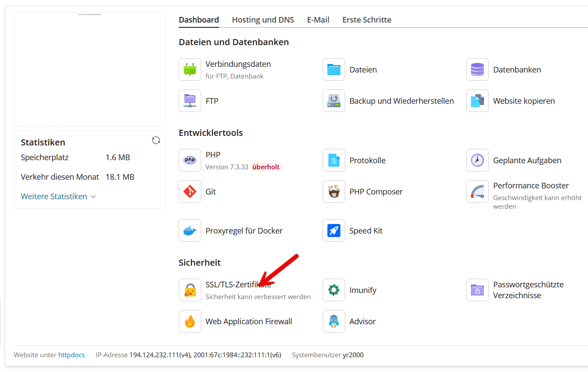The height and width of the screenshot is (372, 588).
Task: Open the Advisor owl icon
Action: tap(333, 321)
